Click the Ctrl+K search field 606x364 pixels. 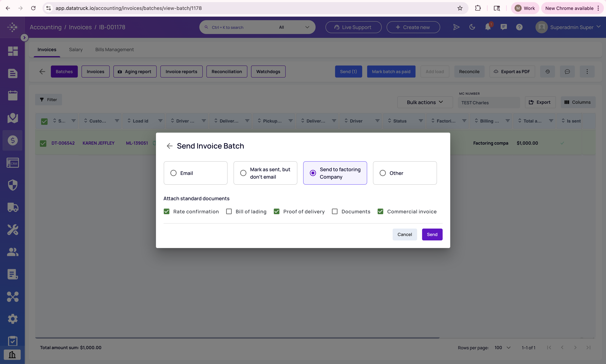pos(238,27)
